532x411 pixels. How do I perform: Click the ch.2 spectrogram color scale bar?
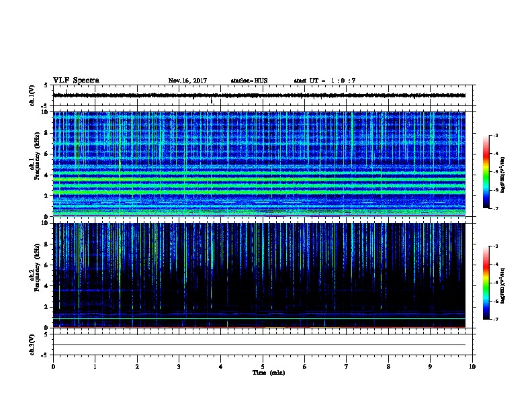pyautogui.click(x=486, y=283)
